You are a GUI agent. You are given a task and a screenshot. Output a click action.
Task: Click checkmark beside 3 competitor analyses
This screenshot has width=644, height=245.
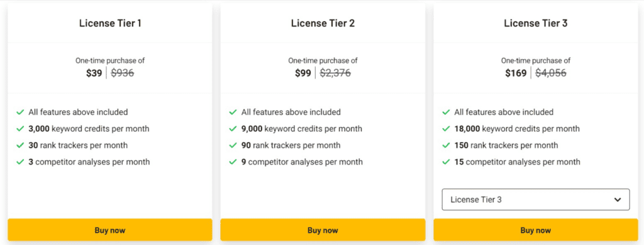point(19,161)
